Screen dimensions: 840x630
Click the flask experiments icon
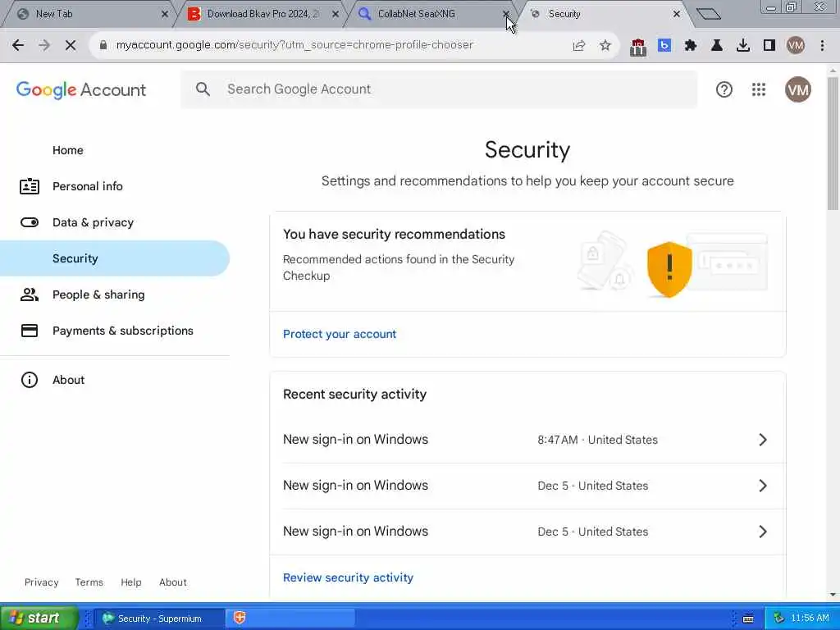pyautogui.click(x=717, y=46)
